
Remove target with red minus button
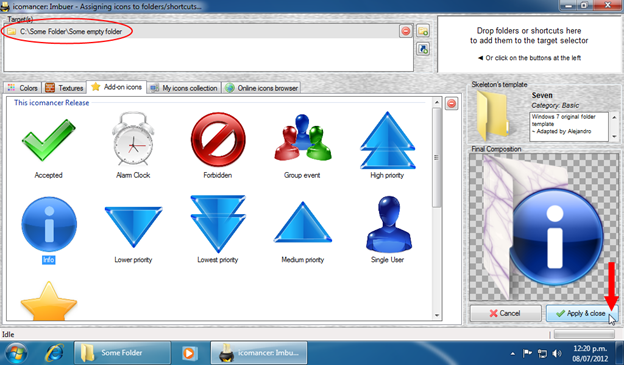[406, 31]
